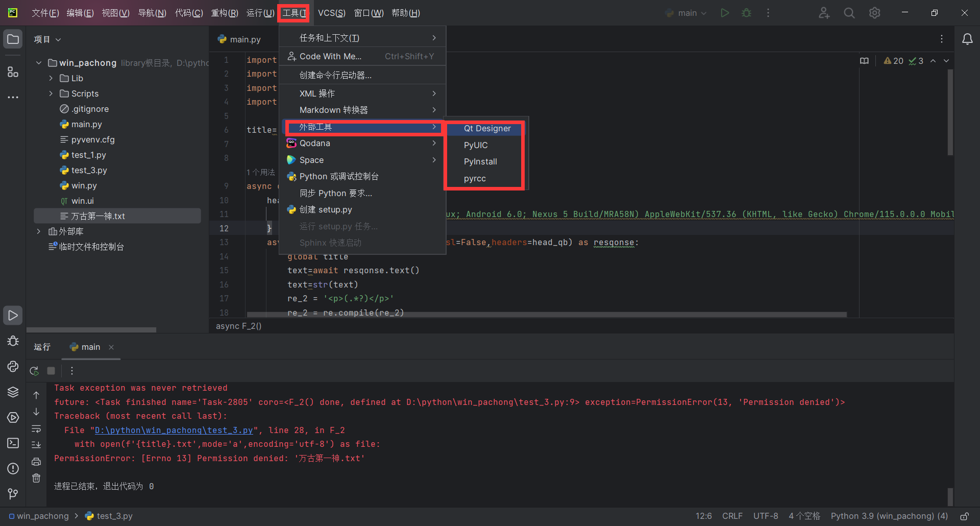Choose PyUIC in the submenu

pos(475,145)
